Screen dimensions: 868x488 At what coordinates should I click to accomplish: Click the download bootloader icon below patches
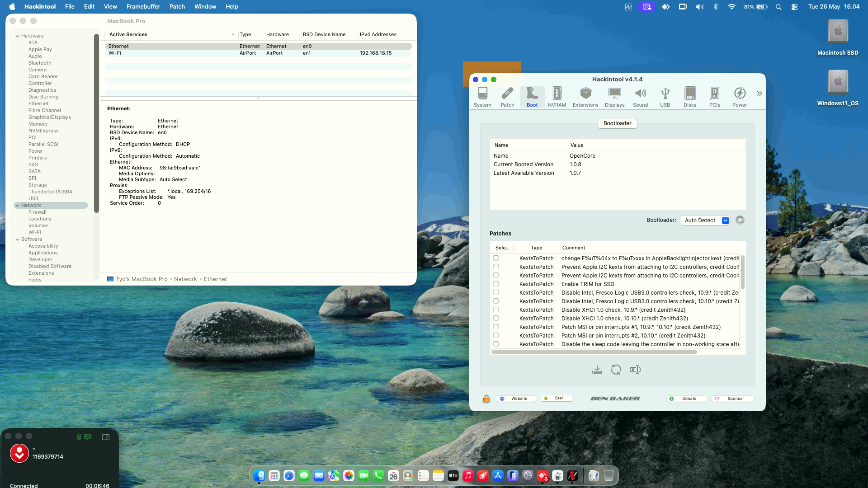click(x=597, y=370)
